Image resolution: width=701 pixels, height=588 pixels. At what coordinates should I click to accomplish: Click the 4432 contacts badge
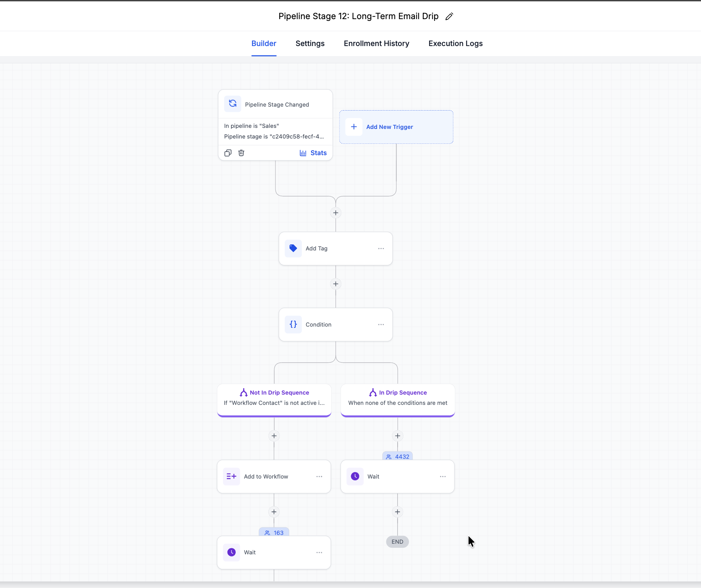[x=397, y=457]
